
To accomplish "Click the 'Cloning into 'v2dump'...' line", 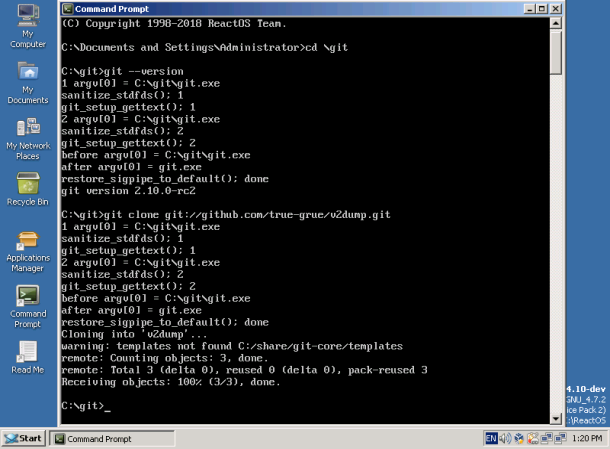I will click(134, 334).
